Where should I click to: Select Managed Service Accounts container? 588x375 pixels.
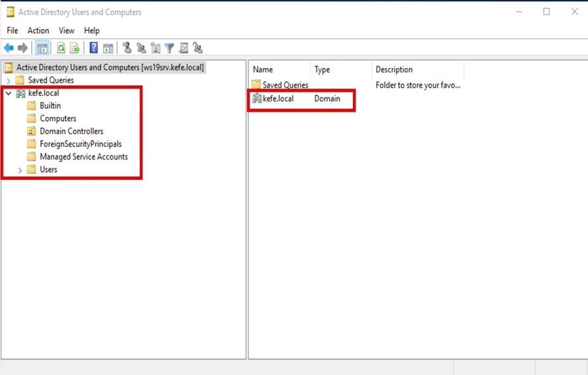tap(84, 157)
